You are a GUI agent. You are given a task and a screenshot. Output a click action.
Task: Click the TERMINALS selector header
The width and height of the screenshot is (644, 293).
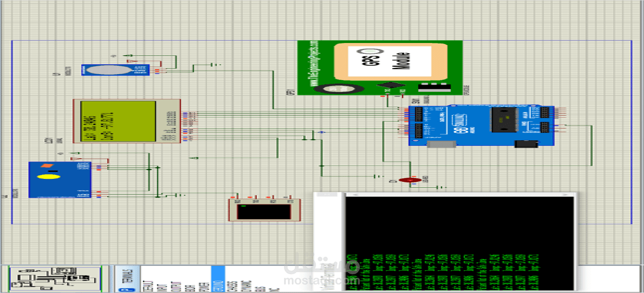[x=127, y=277]
